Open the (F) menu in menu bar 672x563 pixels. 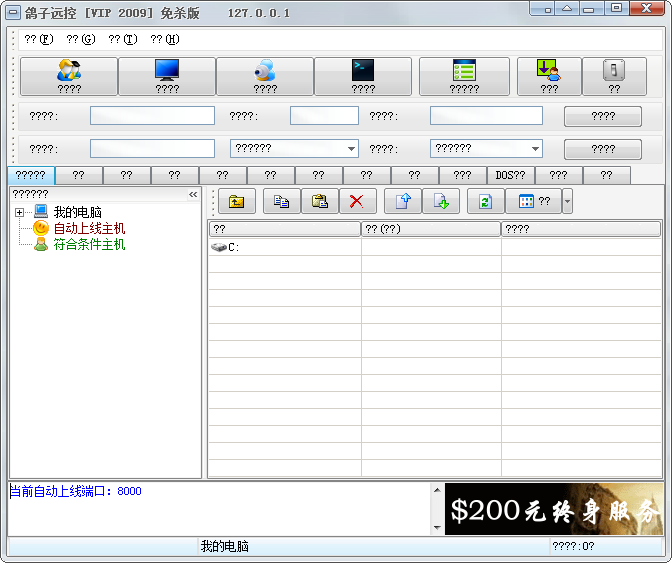[38, 39]
